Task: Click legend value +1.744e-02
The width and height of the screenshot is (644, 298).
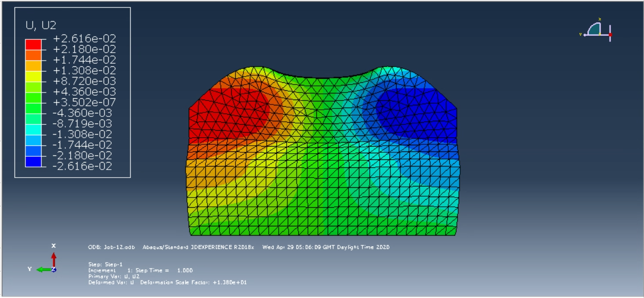Action: 84,60
